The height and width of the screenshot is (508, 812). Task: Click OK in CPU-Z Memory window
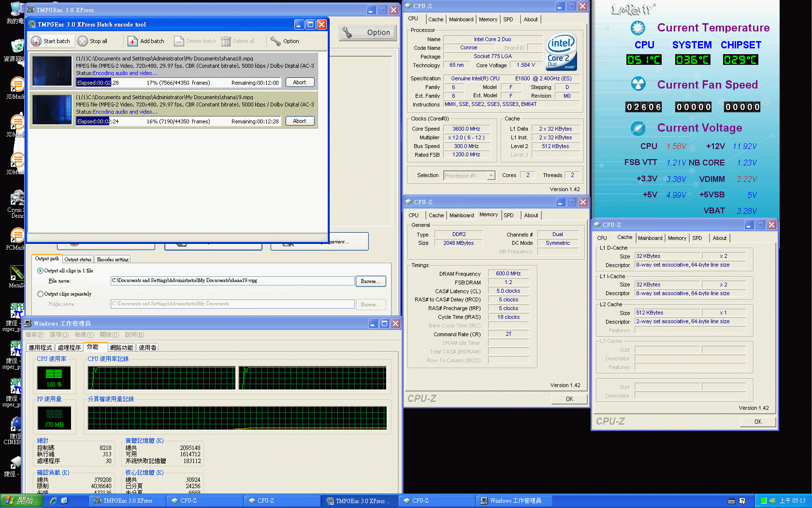pyautogui.click(x=569, y=399)
